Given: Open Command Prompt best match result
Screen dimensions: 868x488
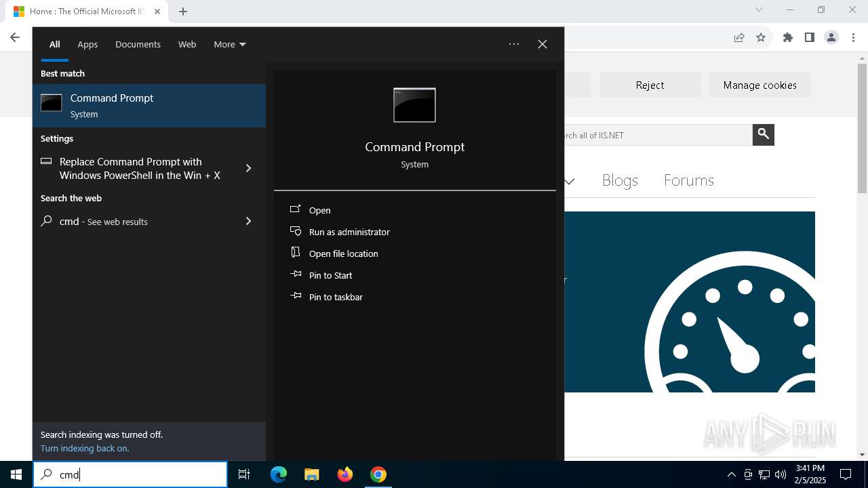Looking at the screenshot, I should tap(149, 106).
